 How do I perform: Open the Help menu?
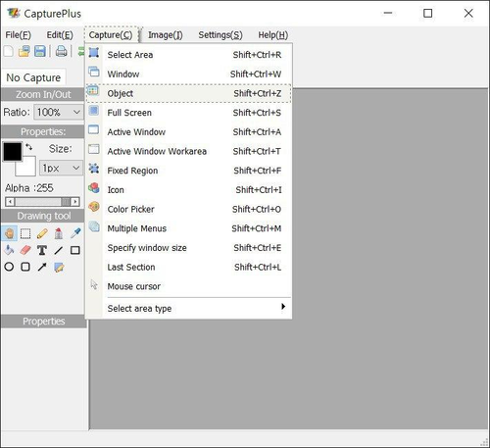click(273, 35)
